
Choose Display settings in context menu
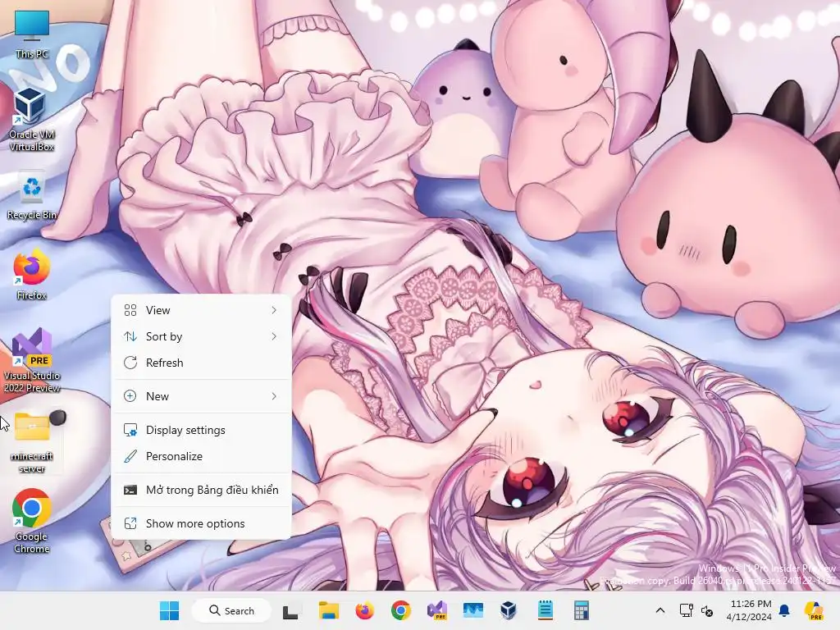point(202,430)
